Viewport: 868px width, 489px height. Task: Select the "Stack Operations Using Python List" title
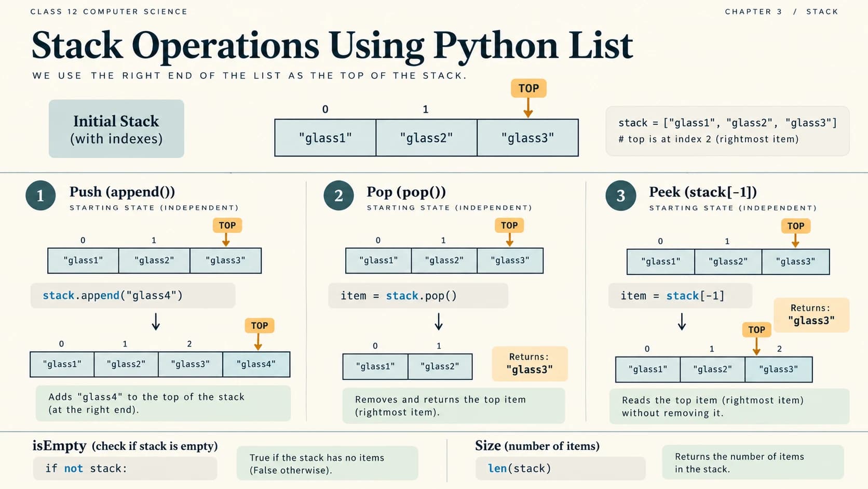pyautogui.click(x=332, y=45)
